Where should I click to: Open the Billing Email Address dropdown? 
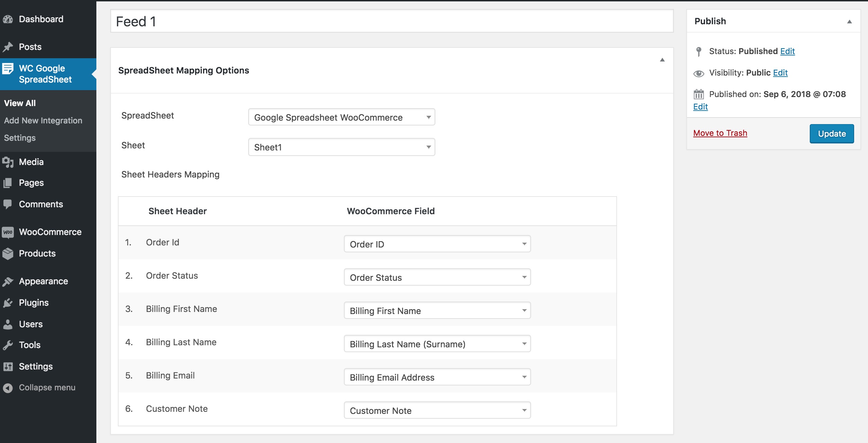coord(437,377)
